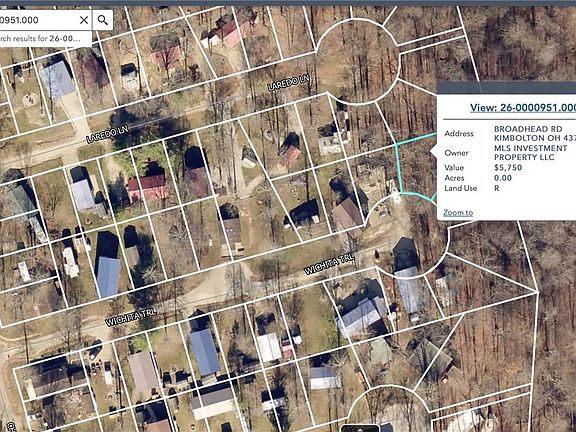Expand the collapsed panel handle at bottom
576x432 pixels.
[360, 428]
